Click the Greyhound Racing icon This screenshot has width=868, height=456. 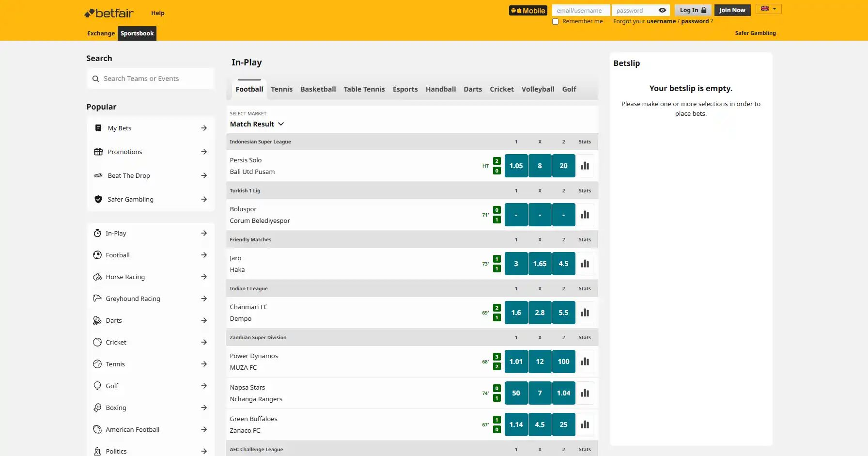97,299
